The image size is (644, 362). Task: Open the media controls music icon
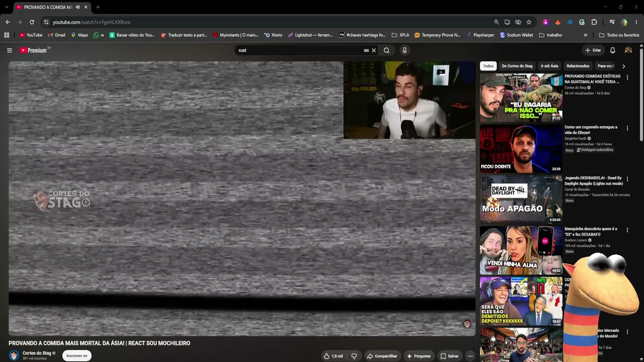612,22
